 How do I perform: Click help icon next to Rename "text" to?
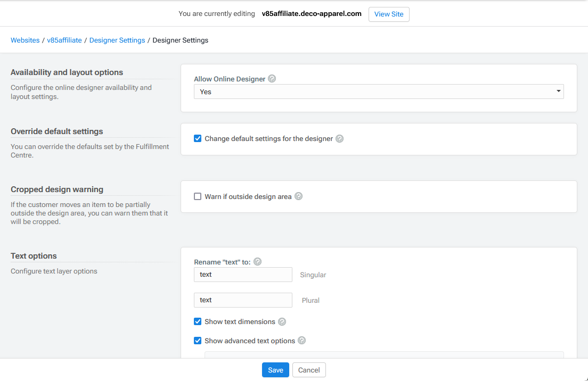(x=258, y=262)
